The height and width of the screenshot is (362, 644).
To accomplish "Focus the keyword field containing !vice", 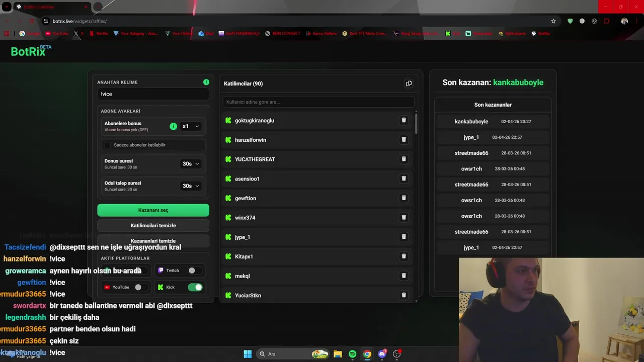I will click(x=153, y=94).
